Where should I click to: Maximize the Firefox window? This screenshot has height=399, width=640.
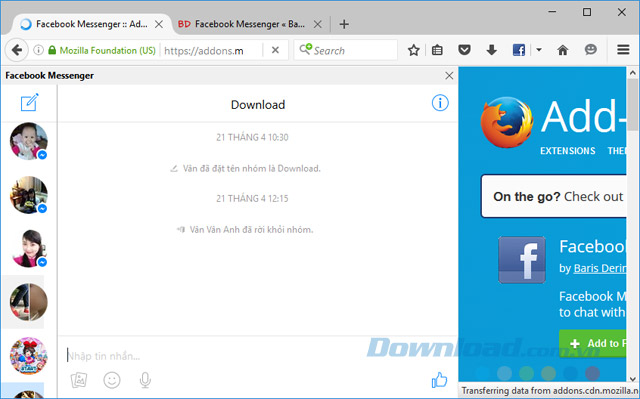(587, 12)
